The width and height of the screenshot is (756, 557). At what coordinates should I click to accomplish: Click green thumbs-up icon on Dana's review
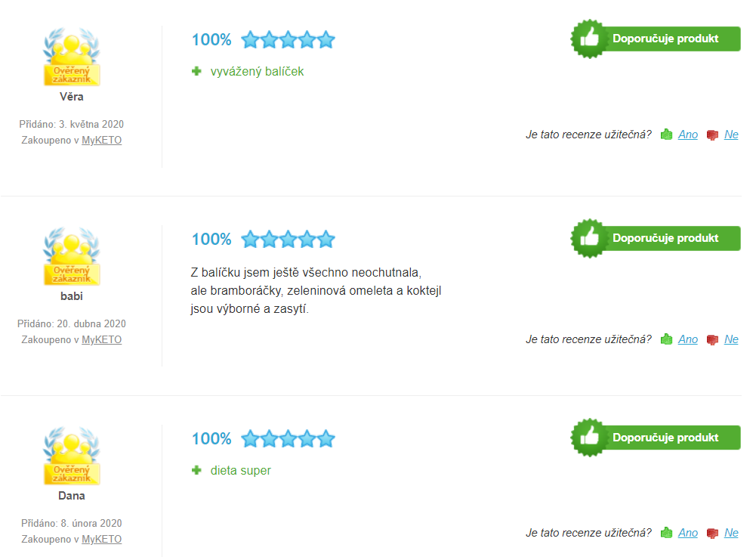tap(666, 533)
